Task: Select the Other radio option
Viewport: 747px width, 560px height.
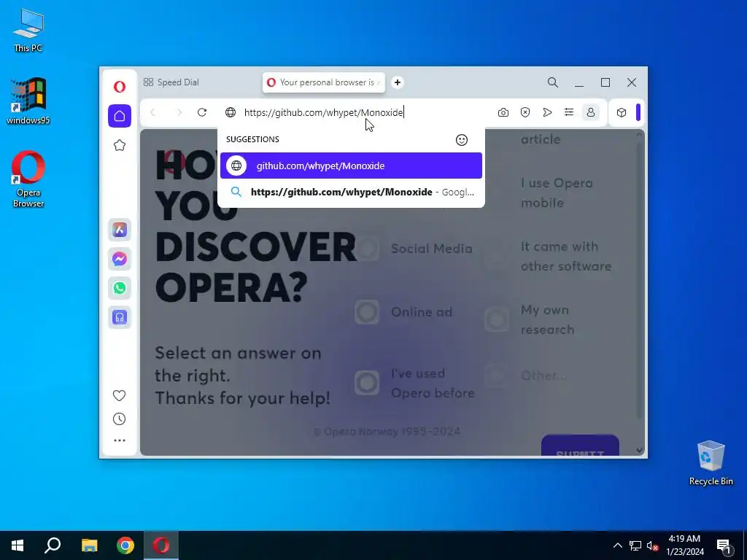Action: (x=496, y=376)
